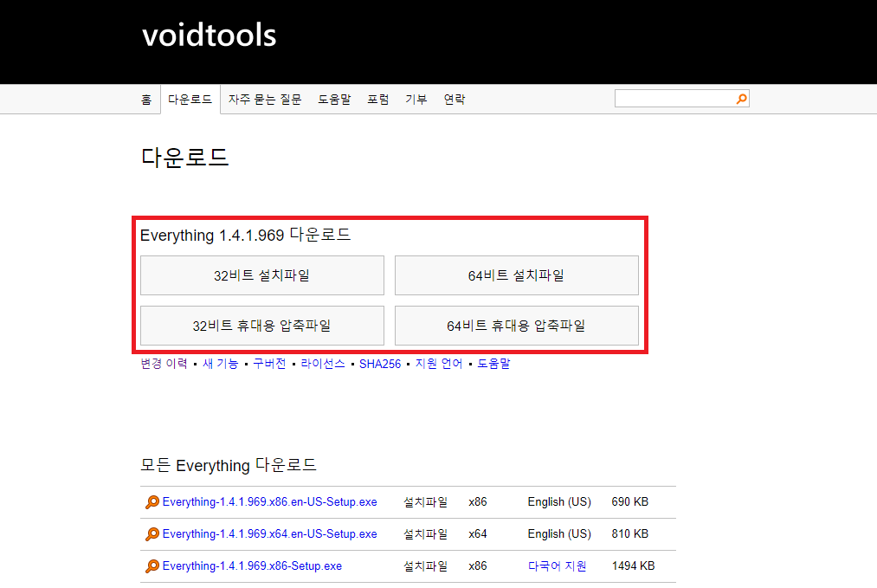877x588 pixels.
Task: Click the icon beside Everything-1.4.1.969.x64.en-US-Setup.exe
Action: [152, 534]
